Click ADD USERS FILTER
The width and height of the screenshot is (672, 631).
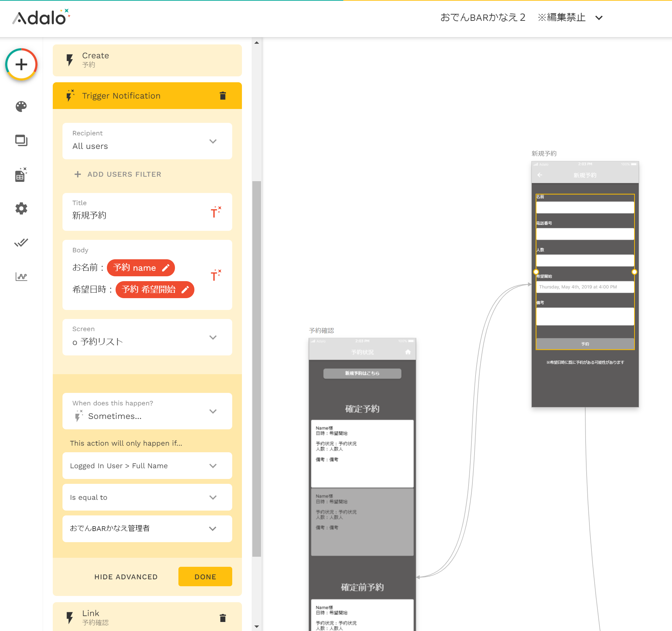click(x=118, y=174)
